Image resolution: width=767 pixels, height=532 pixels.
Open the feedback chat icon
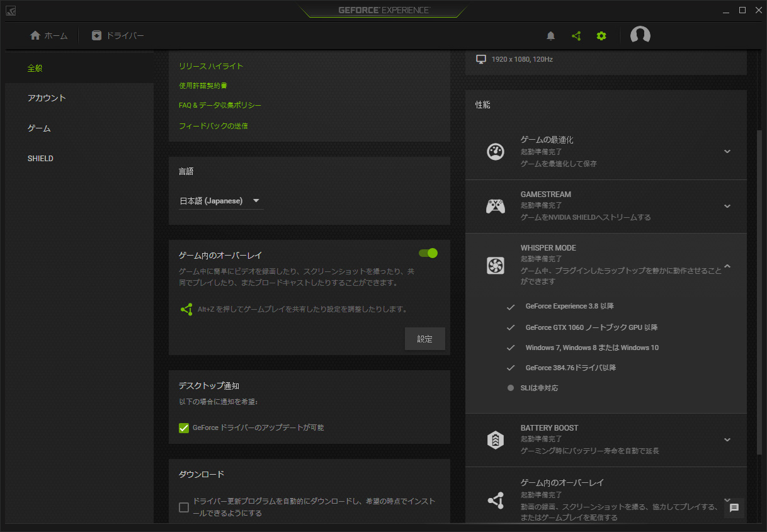[x=734, y=507]
